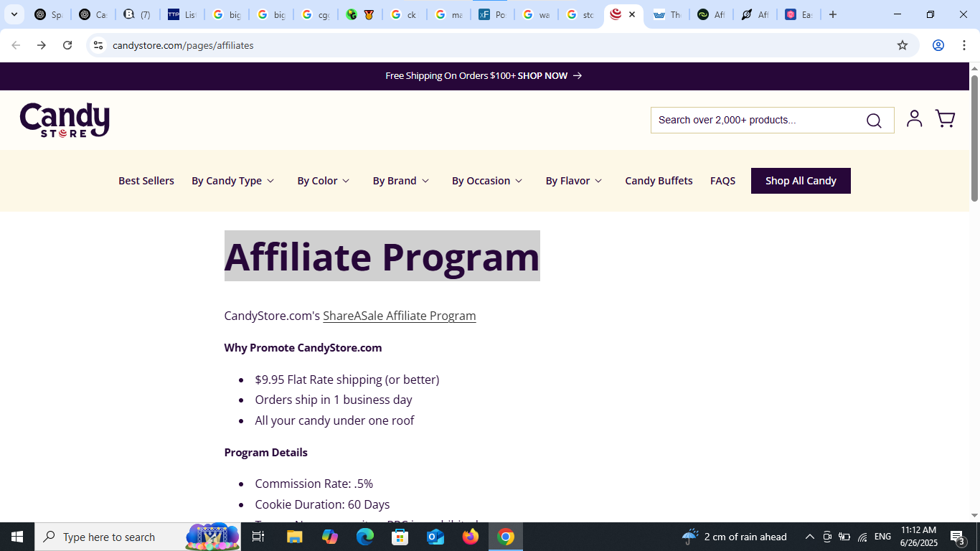Open the shopping cart icon
The width and height of the screenshot is (980, 551).
pyautogui.click(x=945, y=119)
